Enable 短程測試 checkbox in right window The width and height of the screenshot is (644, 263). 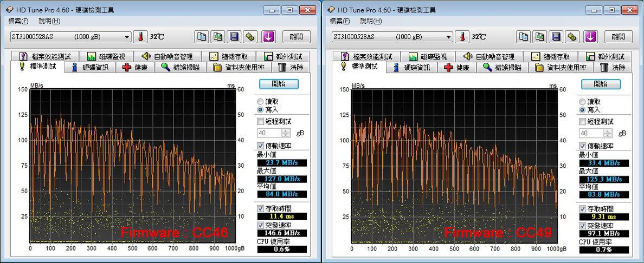coord(582,121)
